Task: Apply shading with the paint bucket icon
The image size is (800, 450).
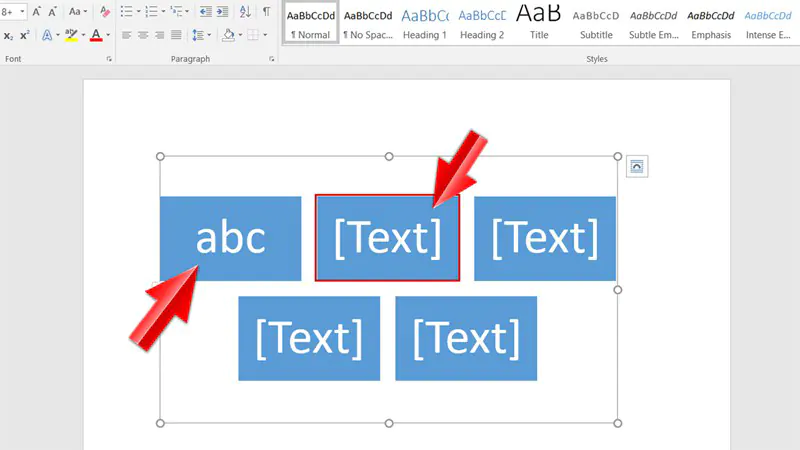Action: point(229,35)
